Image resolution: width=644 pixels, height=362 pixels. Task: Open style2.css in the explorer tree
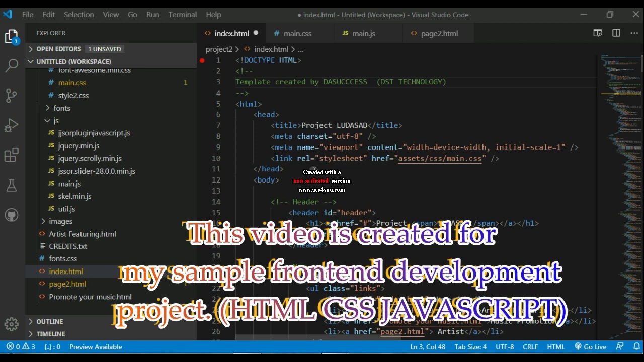73,96
